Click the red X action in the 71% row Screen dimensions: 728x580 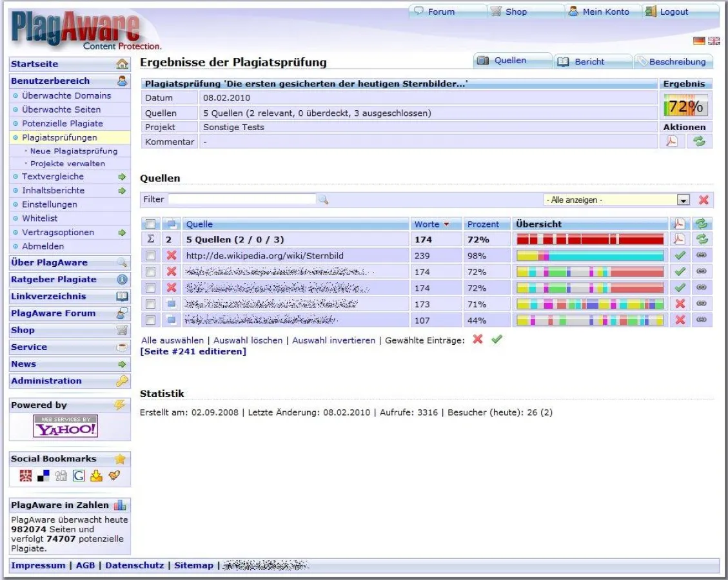coord(680,304)
